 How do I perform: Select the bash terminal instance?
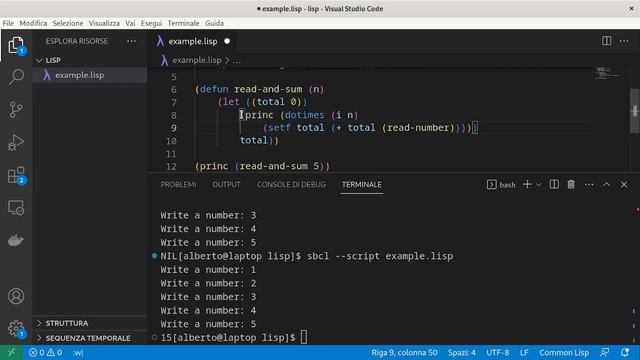point(501,185)
